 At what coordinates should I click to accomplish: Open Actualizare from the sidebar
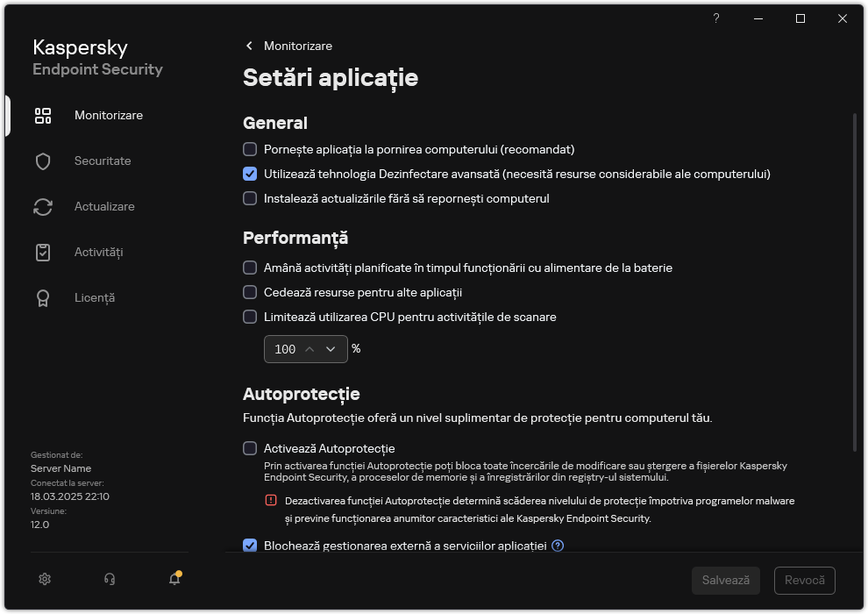[42, 206]
